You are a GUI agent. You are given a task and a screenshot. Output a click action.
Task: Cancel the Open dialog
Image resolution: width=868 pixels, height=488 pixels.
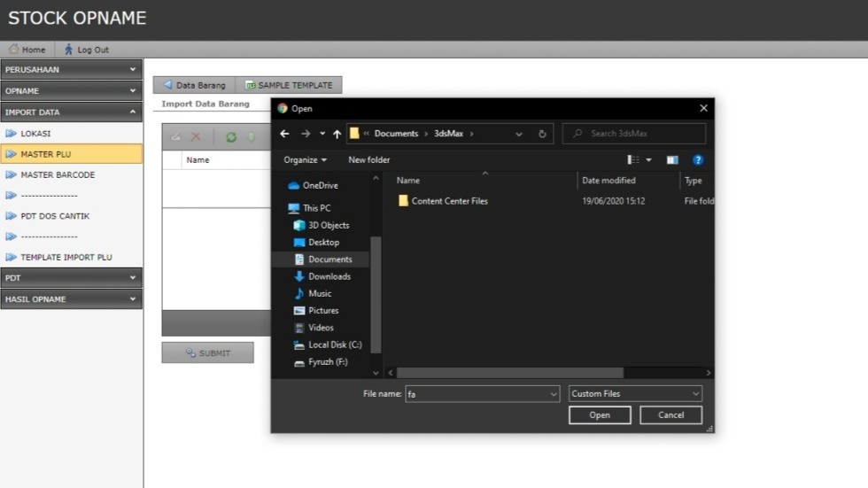pyautogui.click(x=670, y=415)
